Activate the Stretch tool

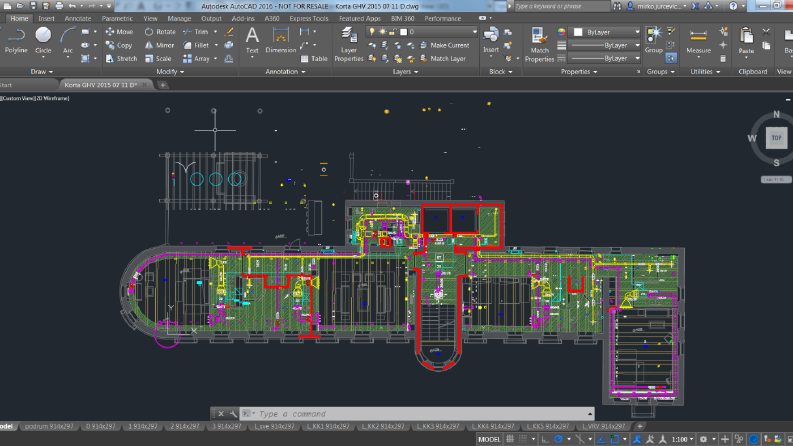click(121, 59)
